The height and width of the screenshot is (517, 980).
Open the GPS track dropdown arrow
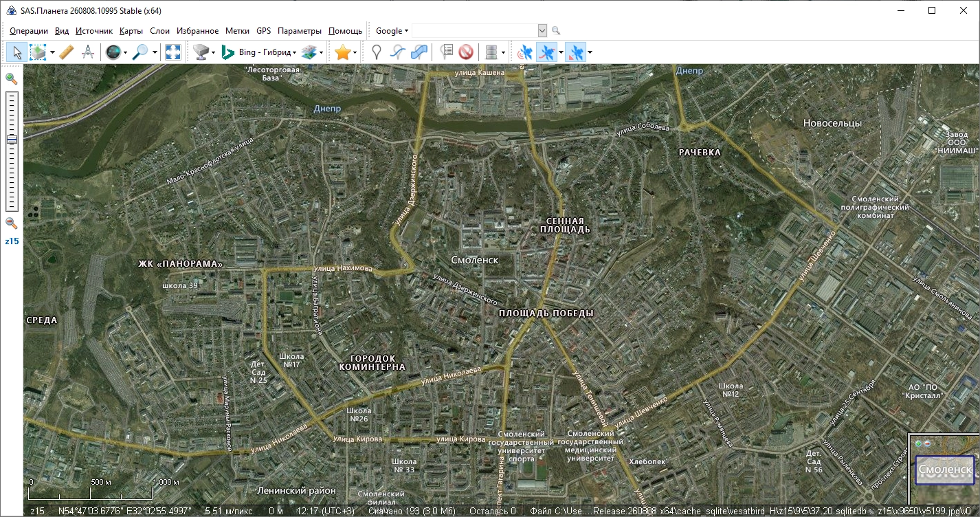pyautogui.click(x=561, y=52)
